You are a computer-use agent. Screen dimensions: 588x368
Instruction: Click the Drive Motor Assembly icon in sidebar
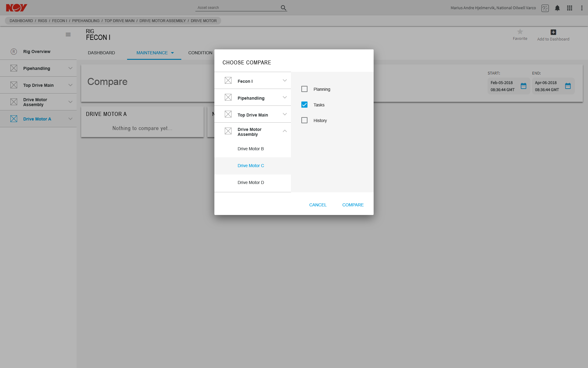pyautogui.click(x=14, y=102)
